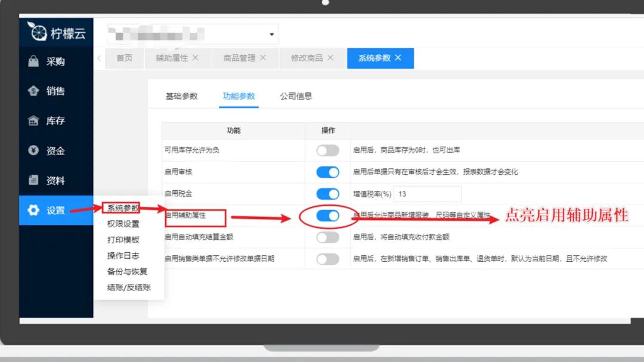
Task: Disable the 启用审核 toggle
Action: pyautogui.click(x=327, y=172)
